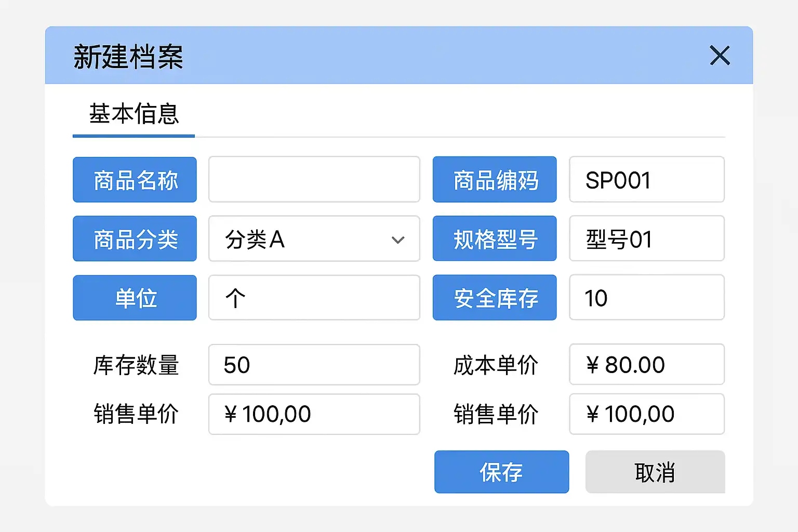Select the 成本单价 field showing ¥80.00
The width and height of the screenshot is (798, 532).
click(646, 365)
